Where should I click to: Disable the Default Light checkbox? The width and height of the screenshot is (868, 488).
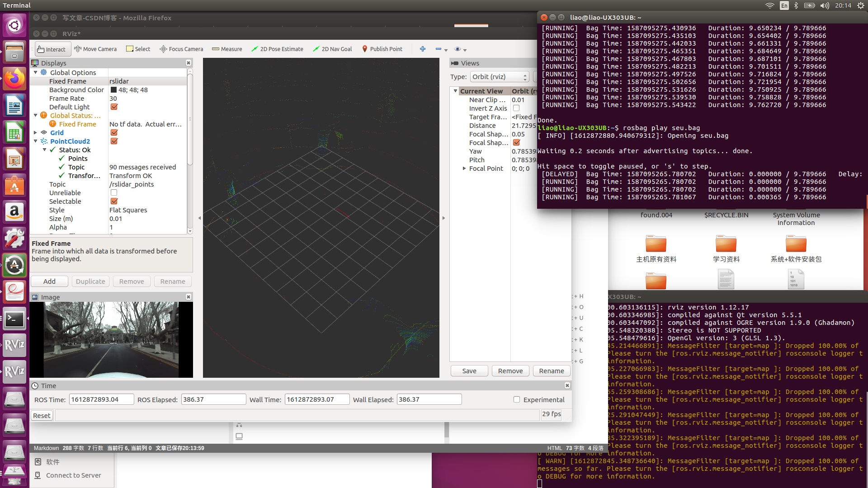(114, 107)
